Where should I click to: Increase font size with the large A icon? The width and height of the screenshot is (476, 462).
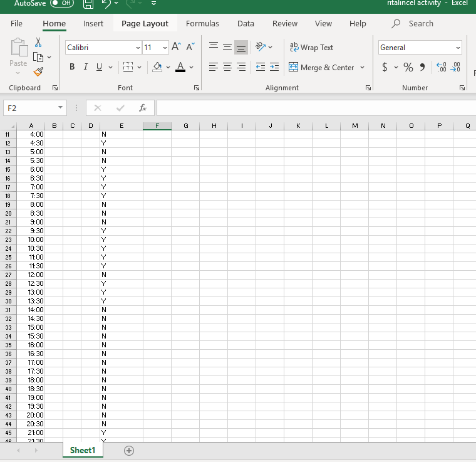tap(177, 47)
